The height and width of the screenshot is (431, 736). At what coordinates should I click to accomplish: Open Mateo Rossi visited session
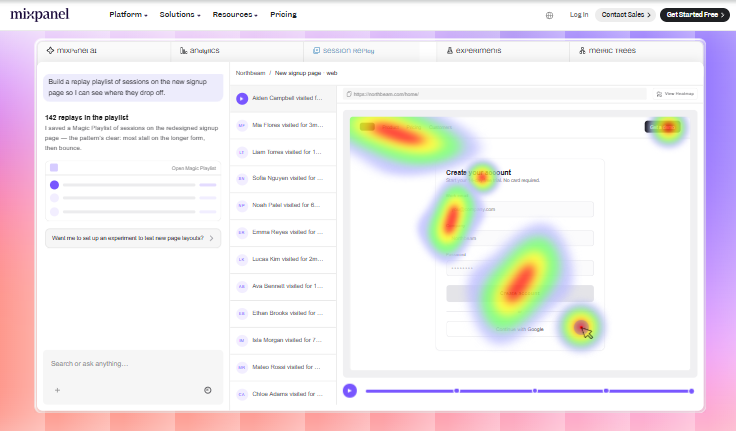tap(283, 367)
